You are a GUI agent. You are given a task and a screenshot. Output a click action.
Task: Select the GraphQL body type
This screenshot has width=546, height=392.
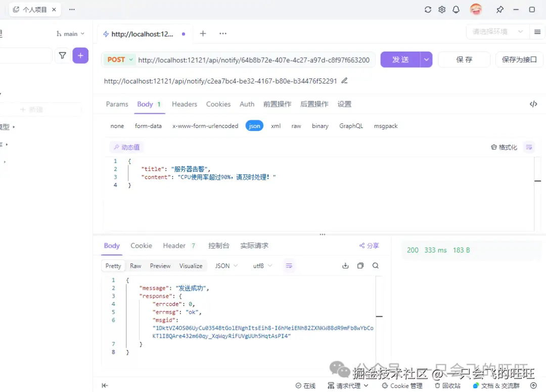pos(351,126)
